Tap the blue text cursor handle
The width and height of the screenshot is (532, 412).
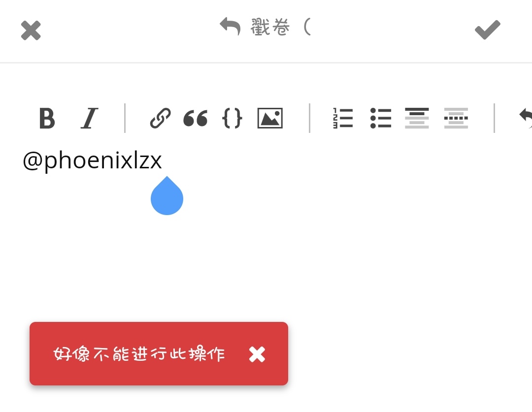(167, 197)
